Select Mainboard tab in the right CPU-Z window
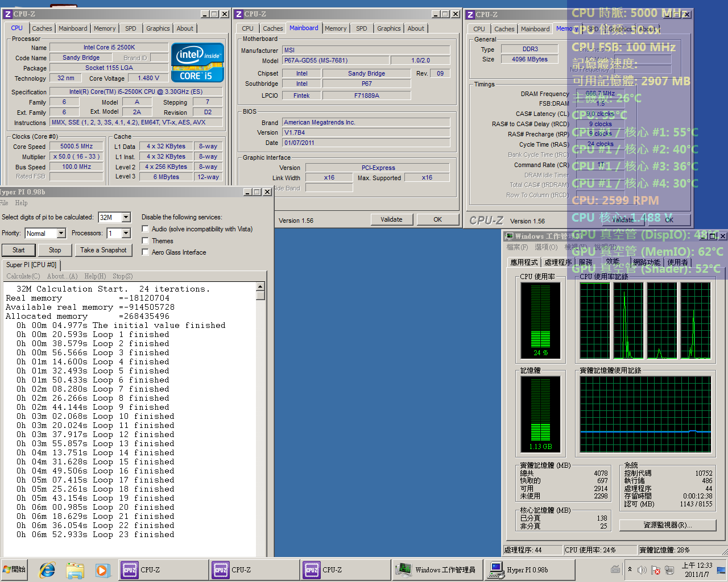The height and width of the screenshot is (582, 728). coord(535,29)
